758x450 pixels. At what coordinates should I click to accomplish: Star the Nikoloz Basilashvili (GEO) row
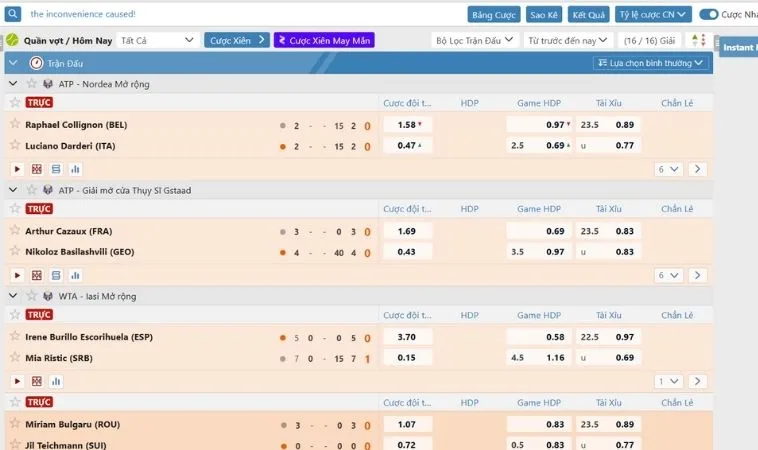click(x=15, y=251)
